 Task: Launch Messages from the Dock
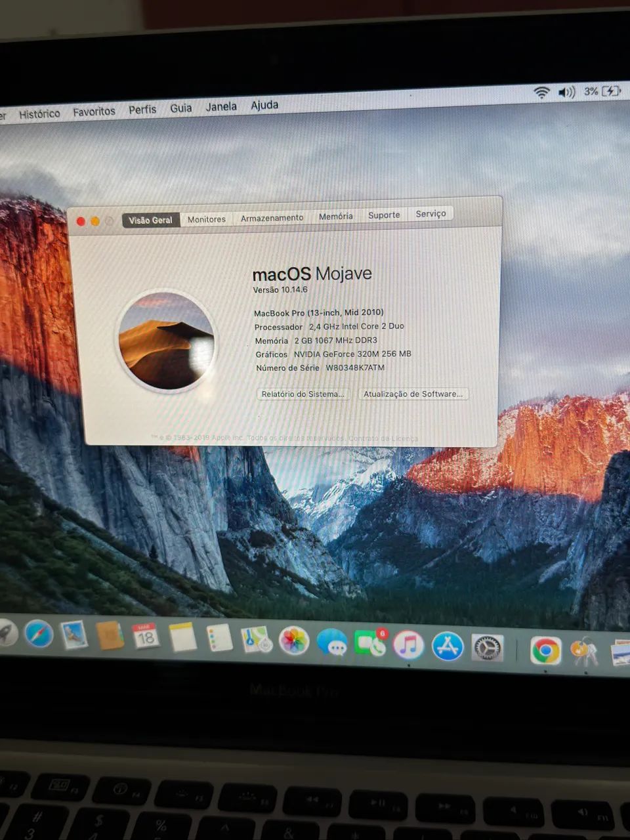[x=332, y=642]
